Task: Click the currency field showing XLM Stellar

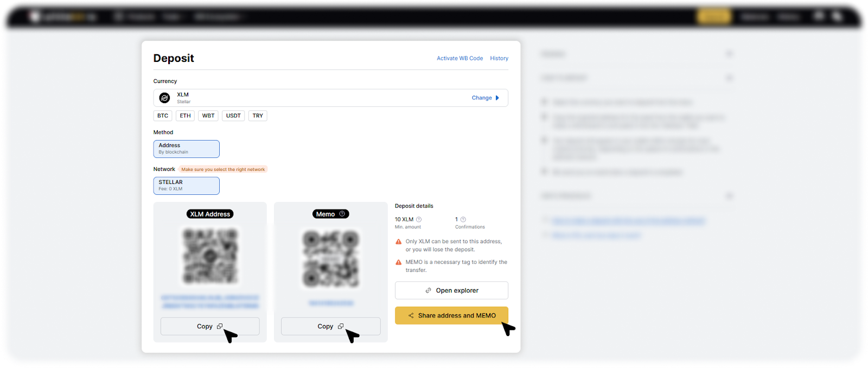Action: (330, 98)
